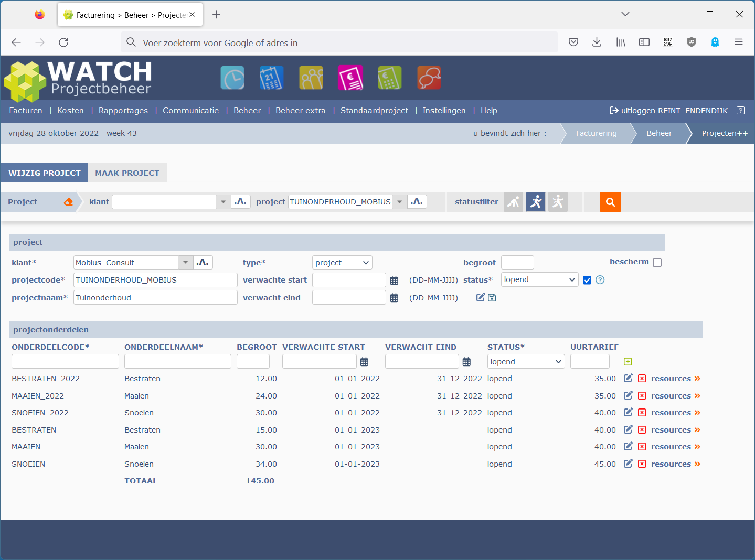Click the eraser icon next to Project

pos(68,202)
